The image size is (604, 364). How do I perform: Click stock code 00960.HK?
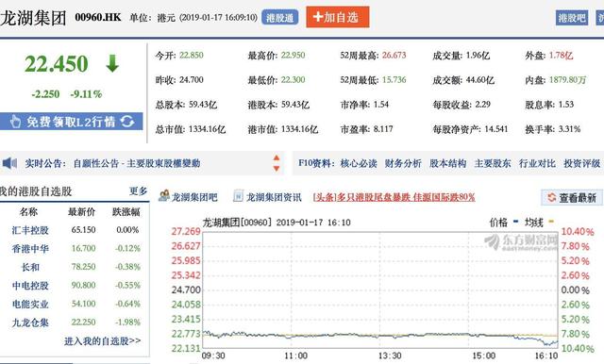coord(98,17)
